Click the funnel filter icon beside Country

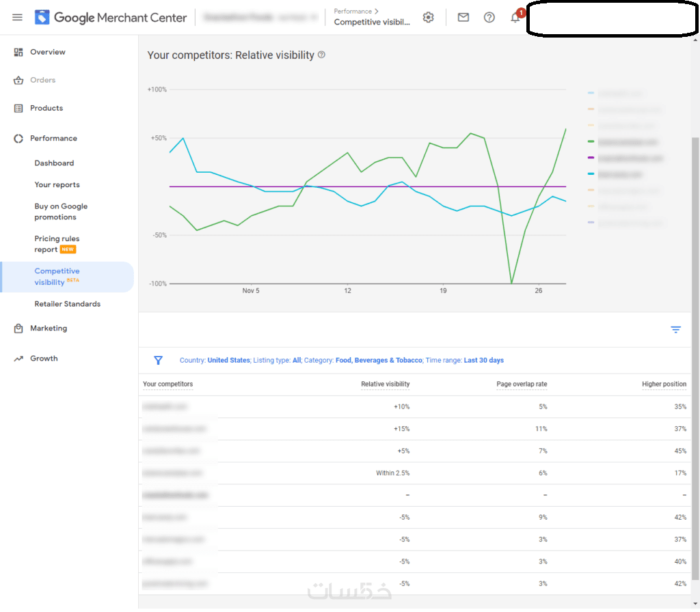click(x=158, y=360)
